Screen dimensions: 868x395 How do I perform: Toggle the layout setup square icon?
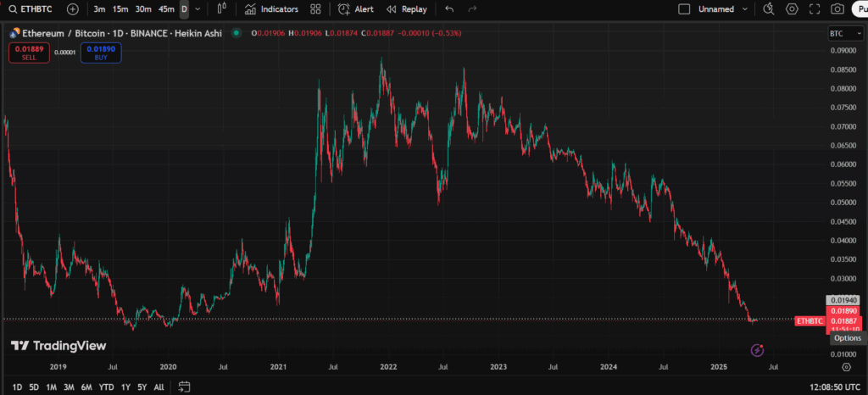click(684, 9)
